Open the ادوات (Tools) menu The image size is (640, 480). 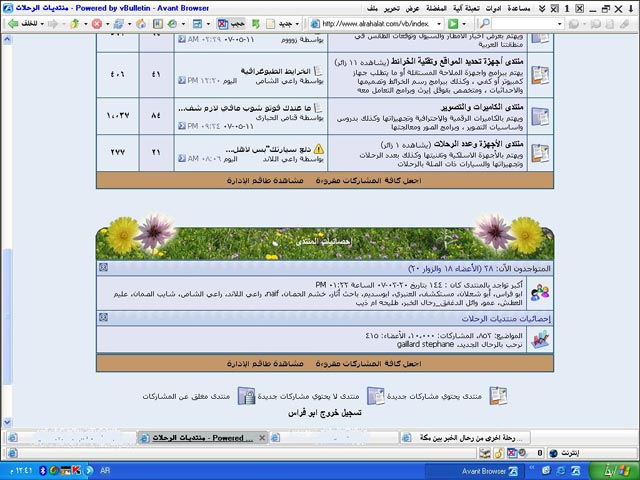click(493, 8)
